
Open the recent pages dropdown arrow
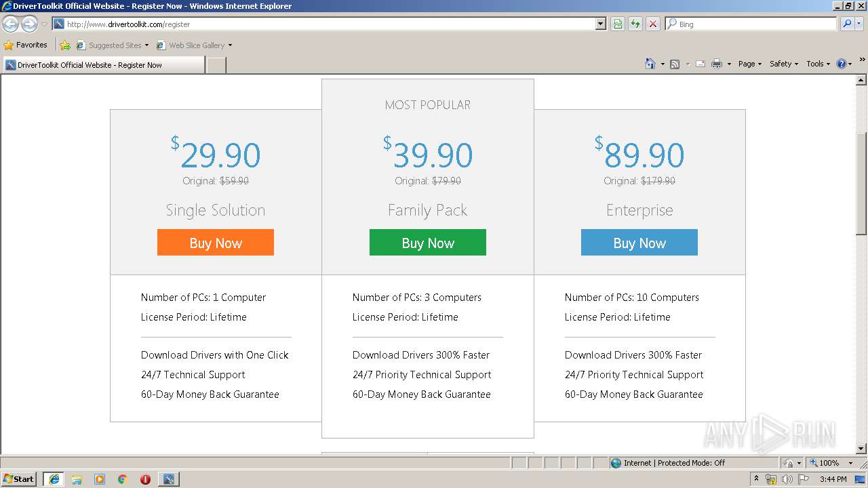[x=44, y=24]
